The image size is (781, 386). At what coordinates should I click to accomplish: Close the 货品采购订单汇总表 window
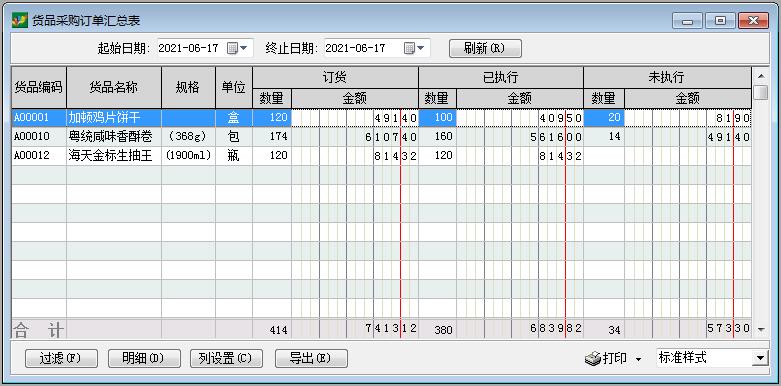753,20
